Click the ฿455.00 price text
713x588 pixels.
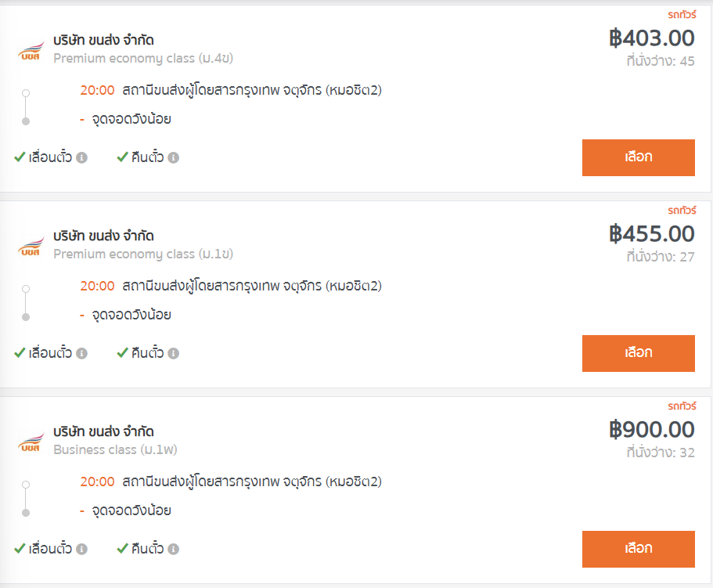(652, 233)
